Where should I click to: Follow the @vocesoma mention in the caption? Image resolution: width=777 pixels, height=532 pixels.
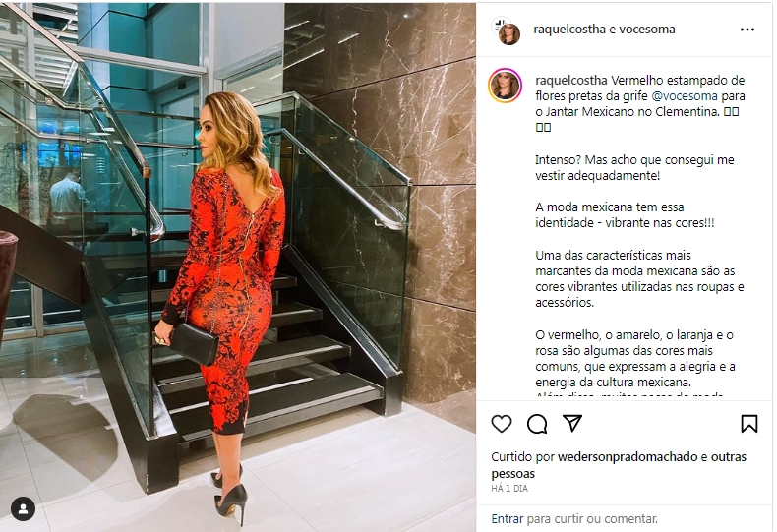coord(685,95)
